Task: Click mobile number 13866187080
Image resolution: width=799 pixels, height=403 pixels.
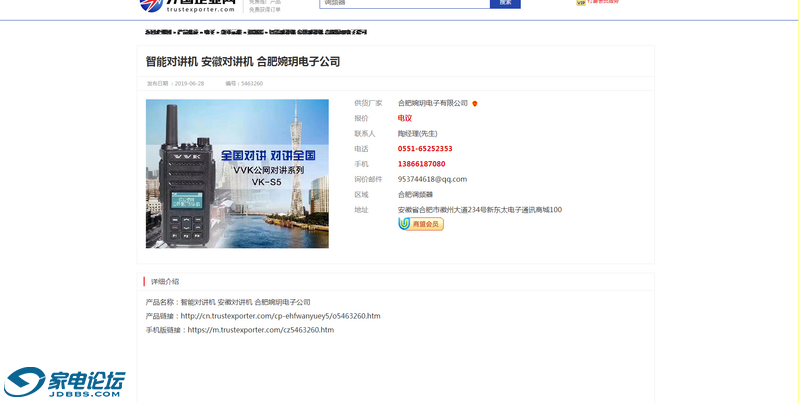Action: coord(421,164)
